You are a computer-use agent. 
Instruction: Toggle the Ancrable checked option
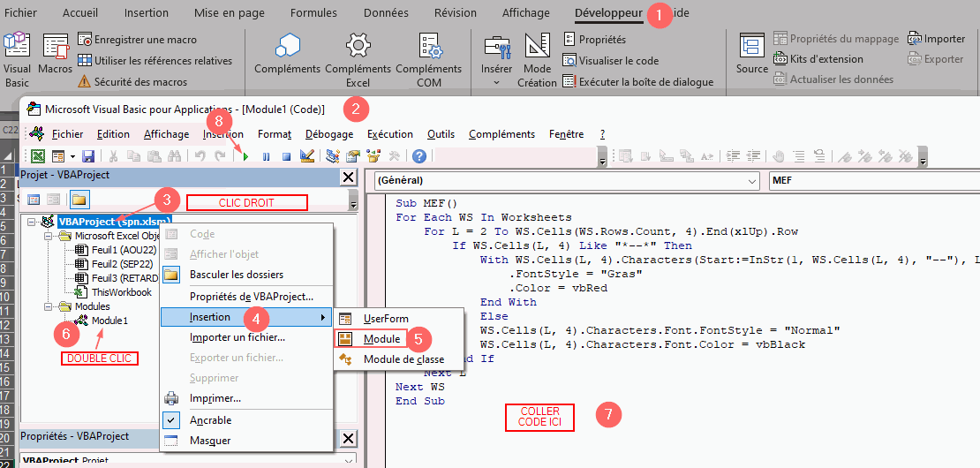(x=210, y=419)
